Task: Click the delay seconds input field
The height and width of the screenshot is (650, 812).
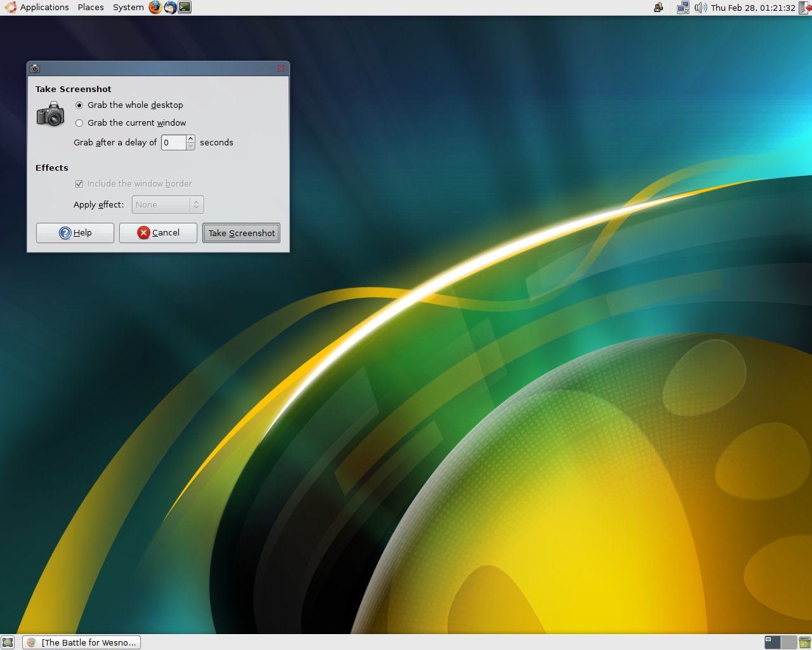Action: 173,142
